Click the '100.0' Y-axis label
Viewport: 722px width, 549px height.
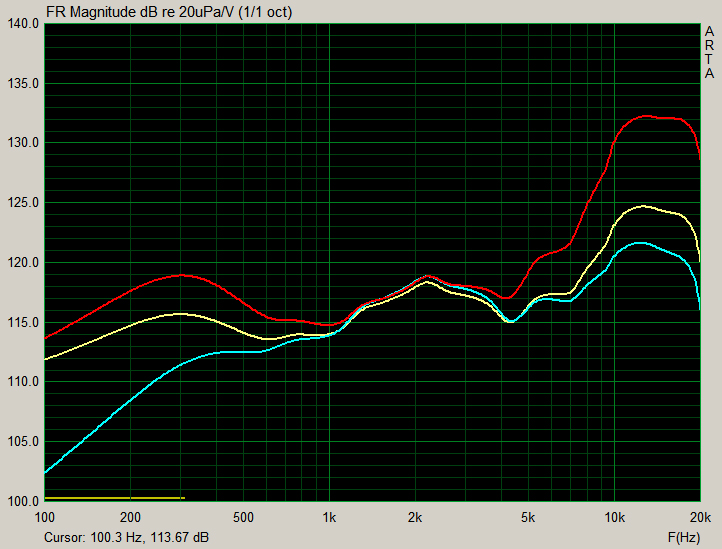[23, 501]
